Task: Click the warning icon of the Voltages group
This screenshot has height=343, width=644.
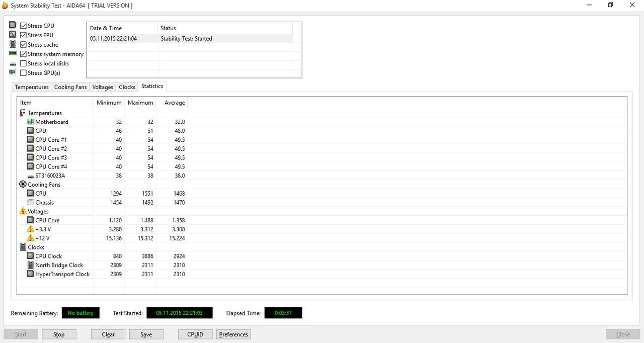Action: tap(23, 211)
